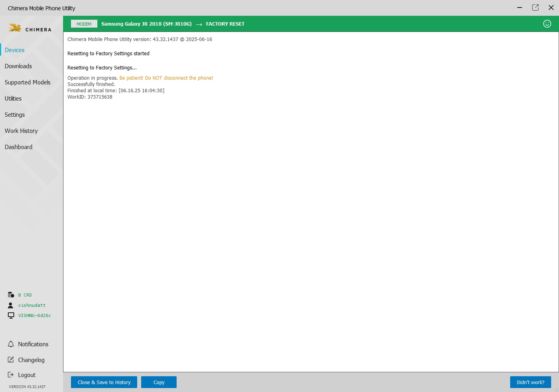Click username vishnudatt
The image size is (559, 392).
[x=32, y=305]
